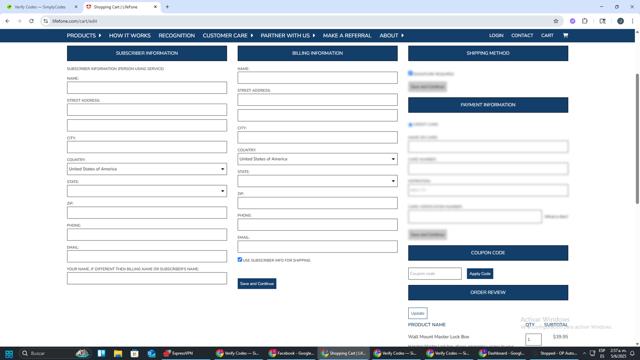Open the Chrome extensions puzzle icon

(x=585, y=21)
